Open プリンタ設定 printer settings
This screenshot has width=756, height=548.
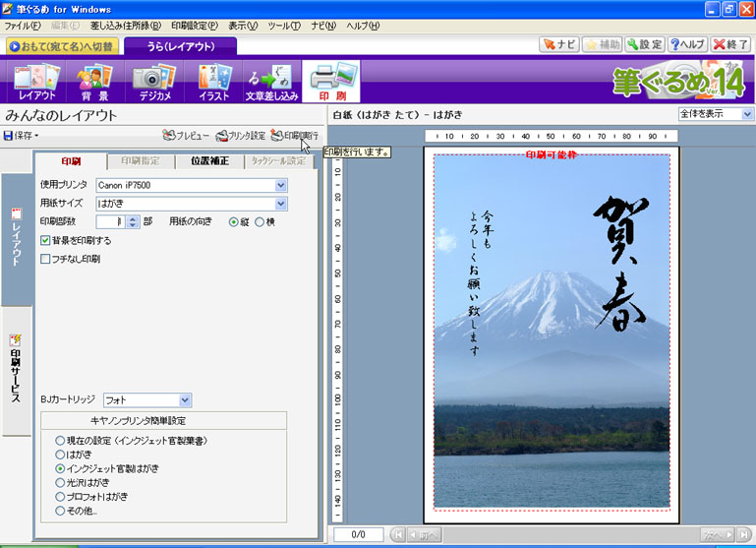(241, 135)
